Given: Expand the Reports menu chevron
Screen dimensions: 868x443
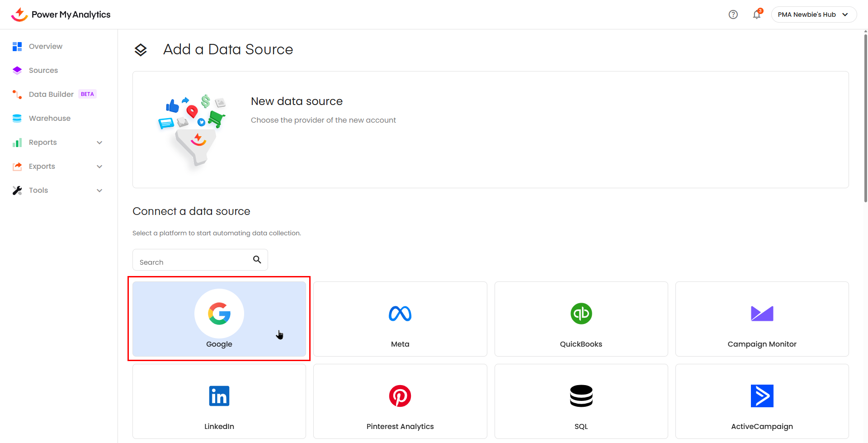Looking at the screenshot, I should coord(99,143).
